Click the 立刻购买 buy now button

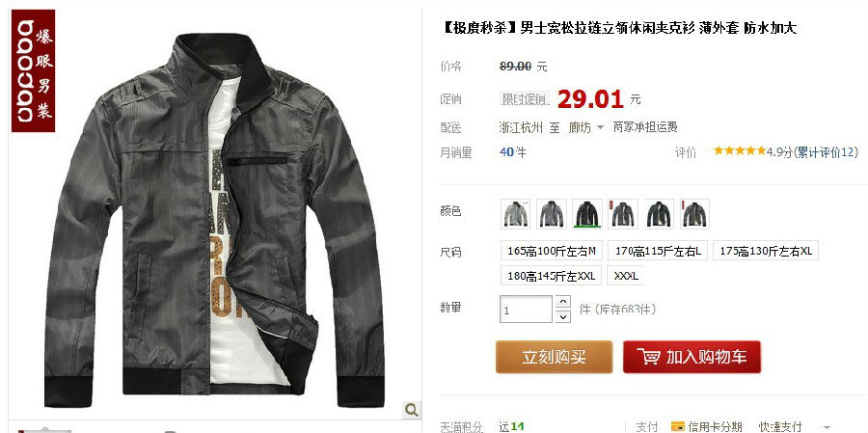coord(555,357)
